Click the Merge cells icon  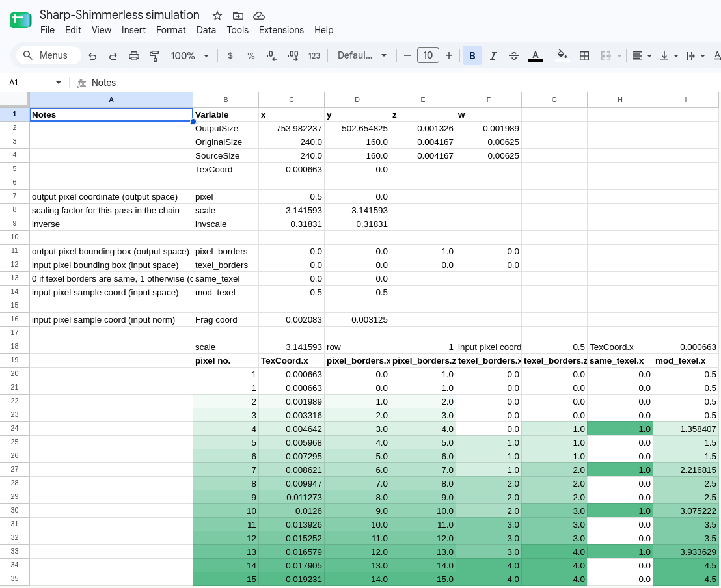tap(606, 56)
